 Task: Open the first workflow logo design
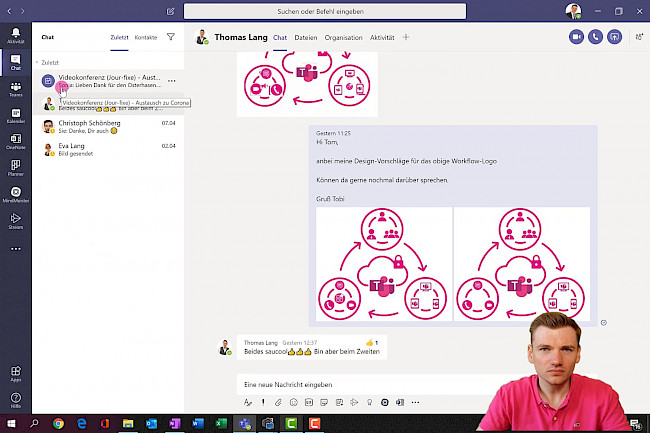click(384, 264)
